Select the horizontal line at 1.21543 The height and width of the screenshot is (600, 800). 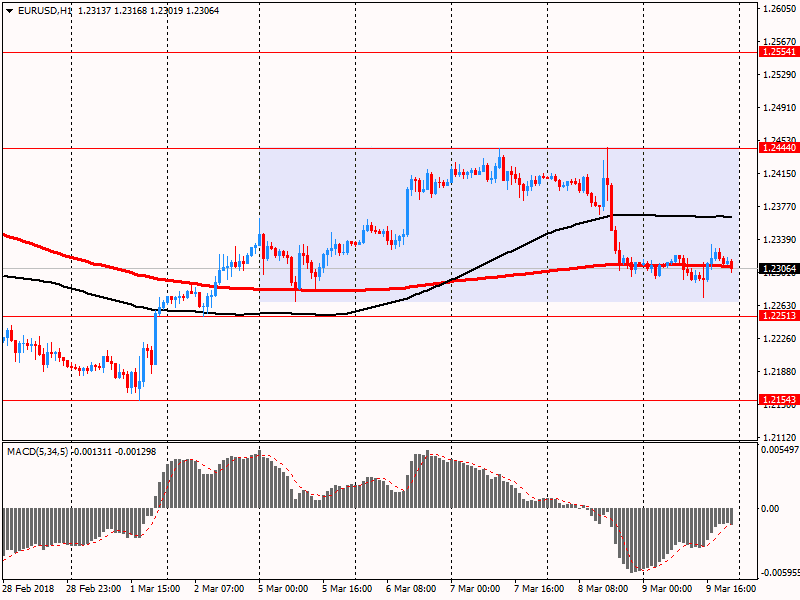[x=380, y=401]
